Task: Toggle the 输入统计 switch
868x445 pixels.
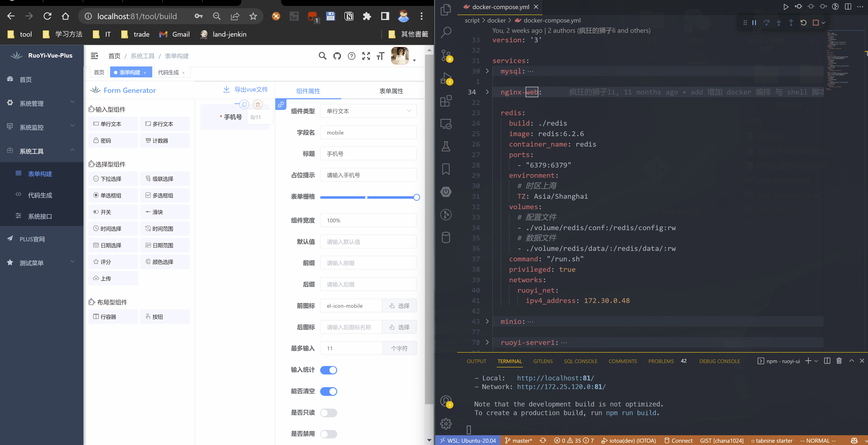Action: [328, 370]
